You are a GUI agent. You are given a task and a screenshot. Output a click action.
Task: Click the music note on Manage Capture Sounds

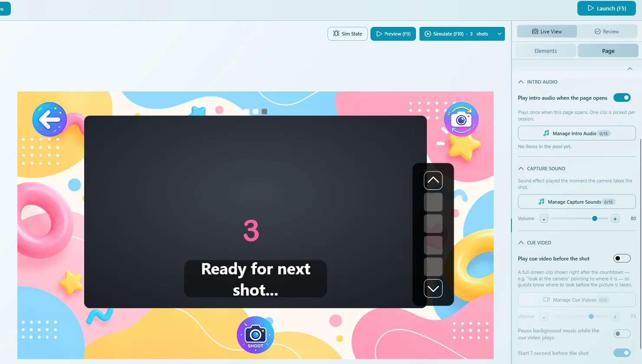pos(541,202)
